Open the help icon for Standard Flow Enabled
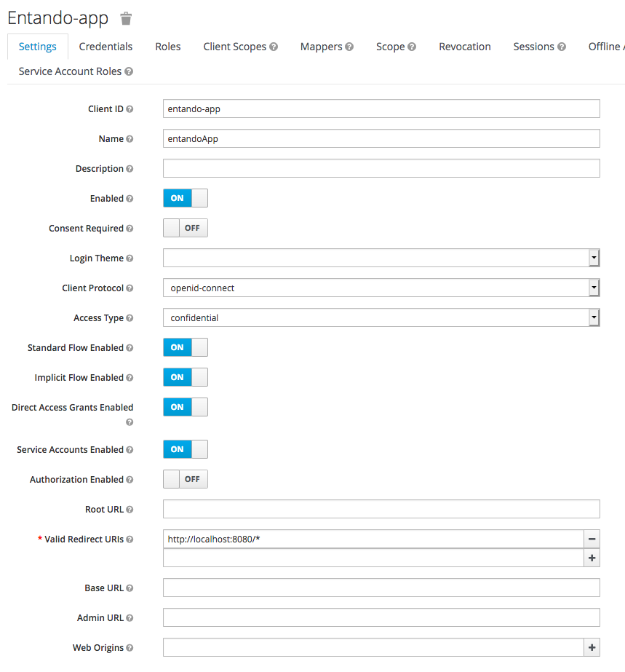Viewport: 625px width, 672px height. pyautogui.click(x=130, y=348)
